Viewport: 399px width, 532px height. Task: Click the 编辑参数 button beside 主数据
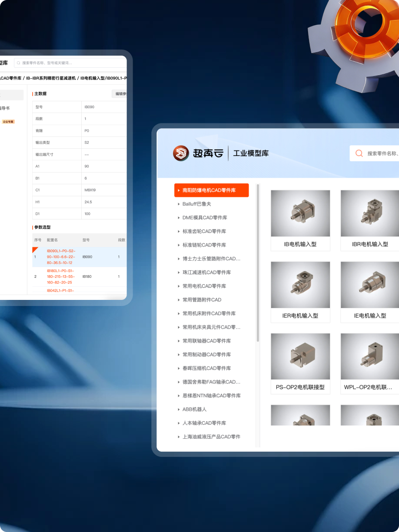coord(120,94)
